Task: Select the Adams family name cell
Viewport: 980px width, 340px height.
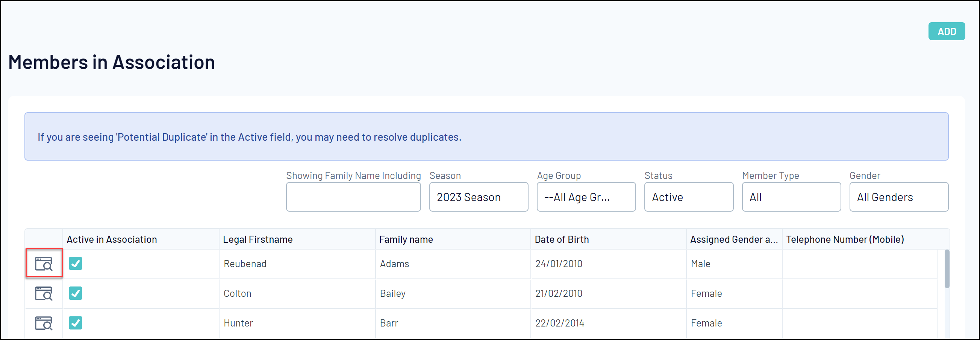Action: click(394, 264)
